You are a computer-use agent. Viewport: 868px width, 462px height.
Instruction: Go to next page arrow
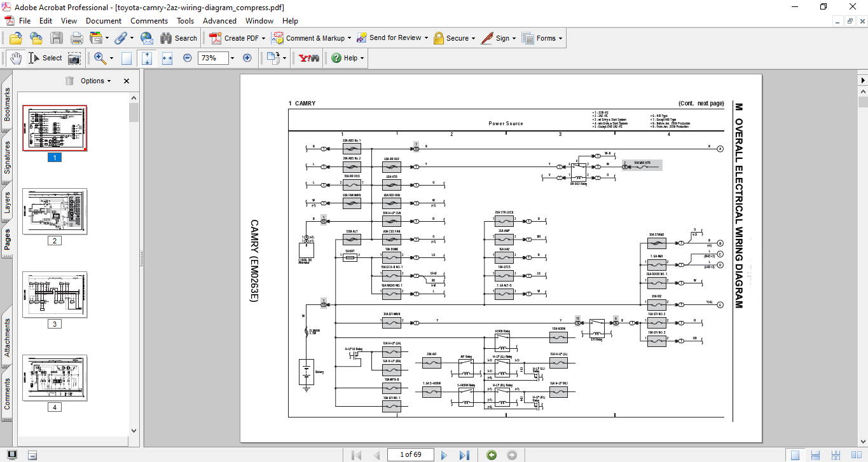(x=444, y=454)
